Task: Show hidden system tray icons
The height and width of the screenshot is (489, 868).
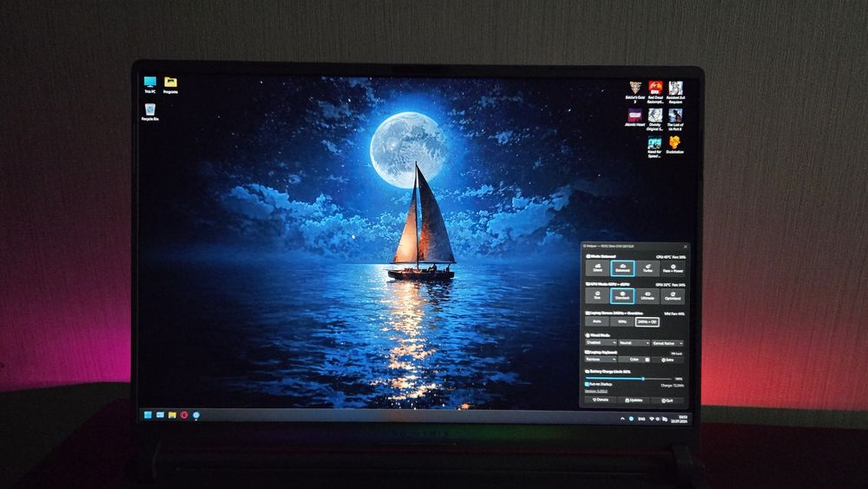Action: click(622, 419)
